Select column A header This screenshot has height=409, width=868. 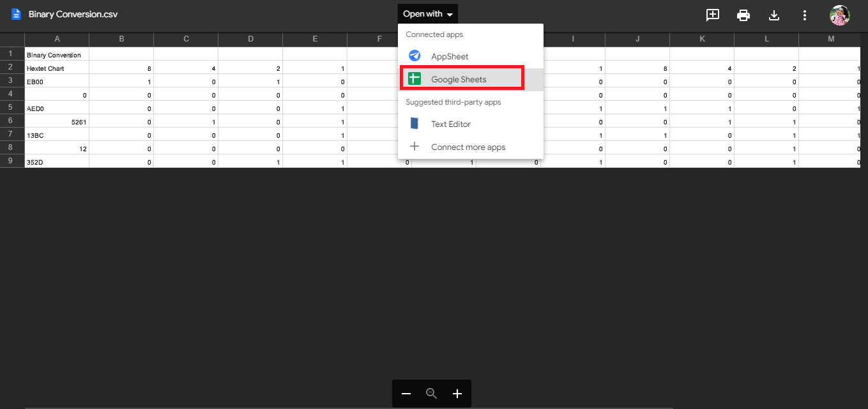[x=57, y=40]
